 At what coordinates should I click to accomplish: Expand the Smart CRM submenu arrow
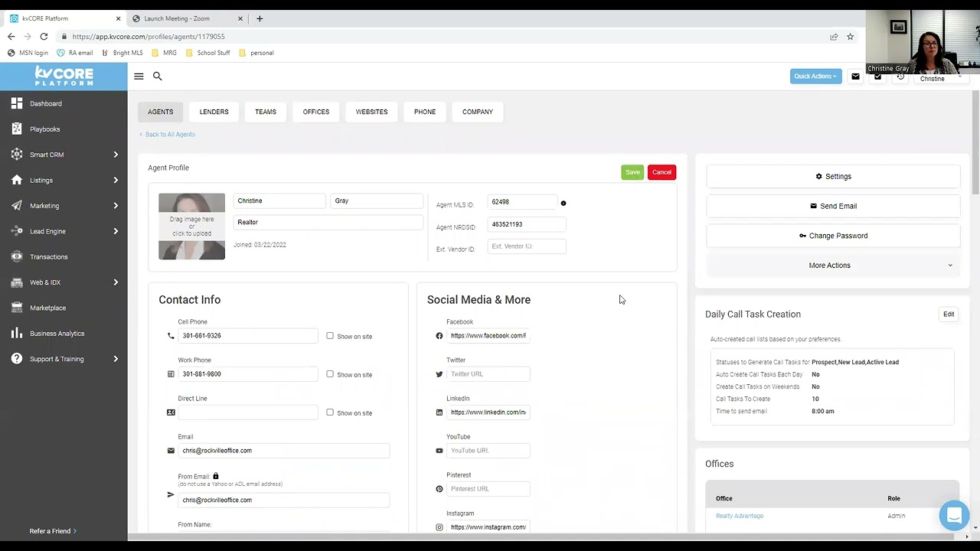coord(116,155)
